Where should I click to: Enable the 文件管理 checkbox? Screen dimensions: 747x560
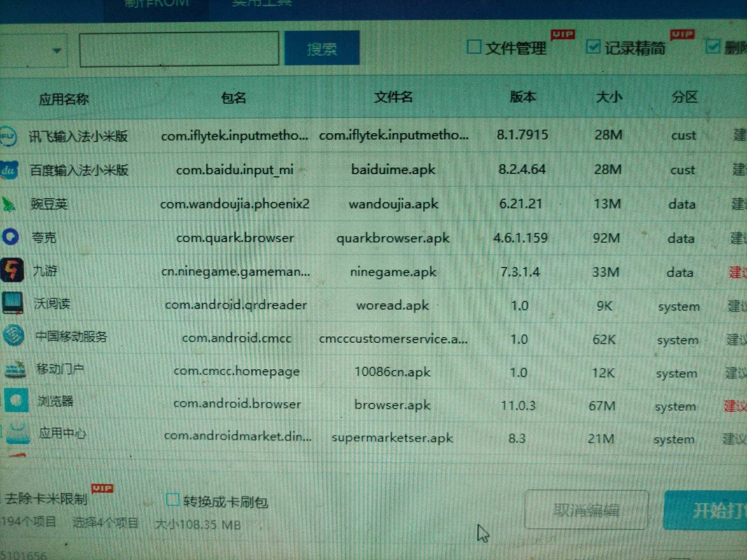click(x=474, y=47)
